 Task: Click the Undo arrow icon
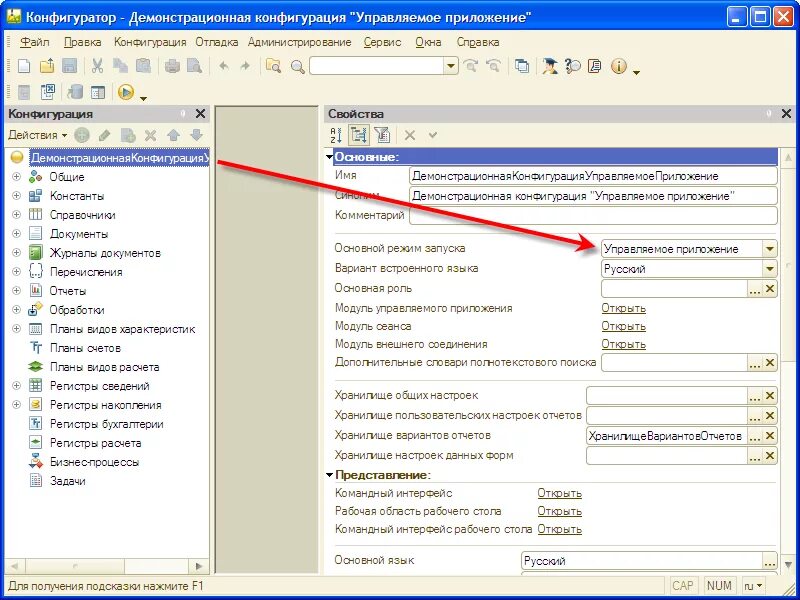point(223,66)
